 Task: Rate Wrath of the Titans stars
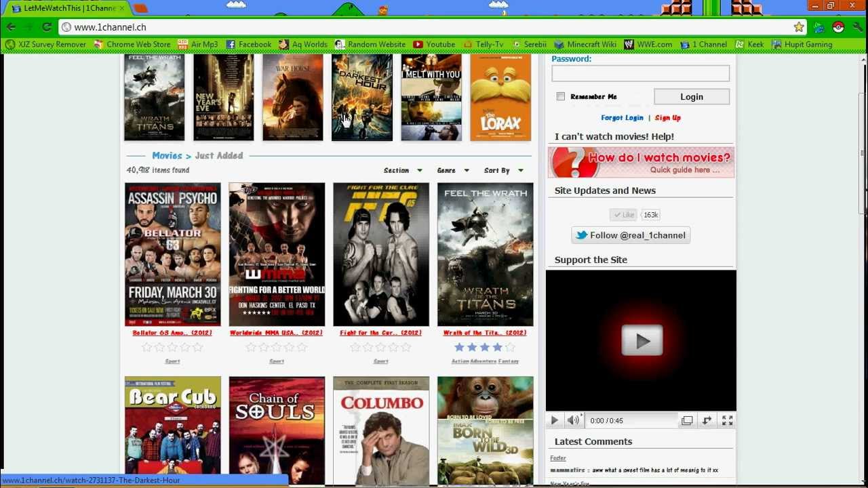[485, 347]
